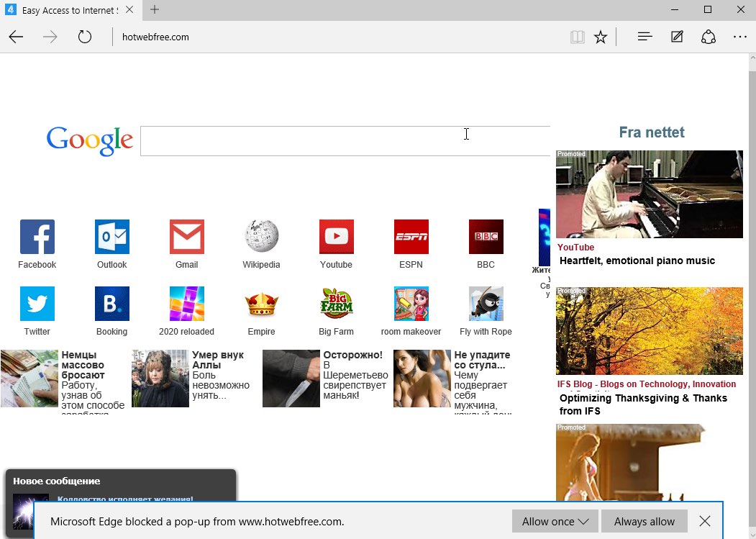
Task: Click the Always allow button
Action: [x=645, y=521]
